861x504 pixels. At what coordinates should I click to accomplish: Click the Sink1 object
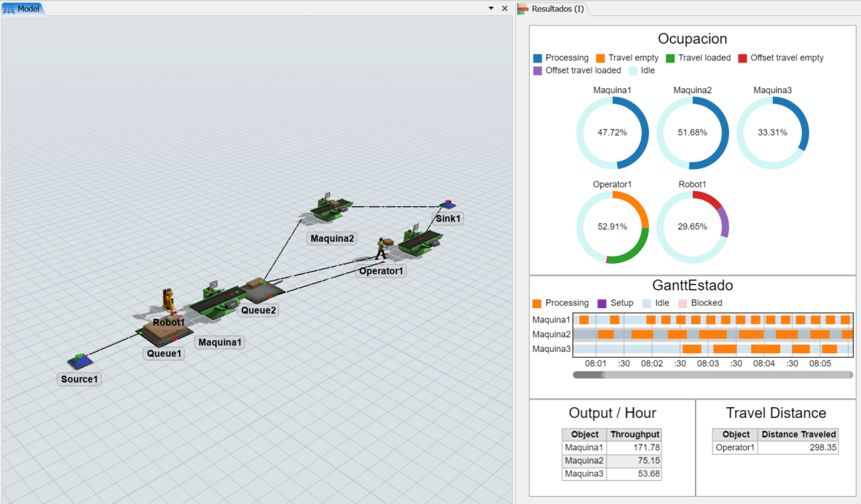tap(448, 205)
